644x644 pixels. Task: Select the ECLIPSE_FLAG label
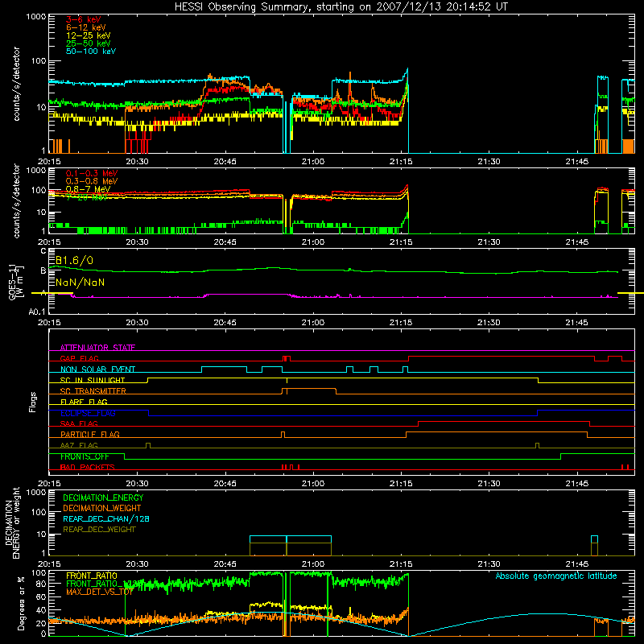pos(88,413)
